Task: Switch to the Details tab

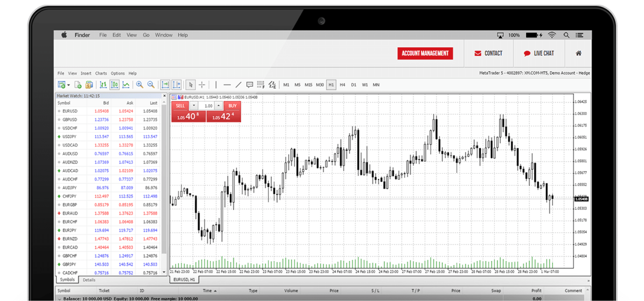Action: [89, 280]
